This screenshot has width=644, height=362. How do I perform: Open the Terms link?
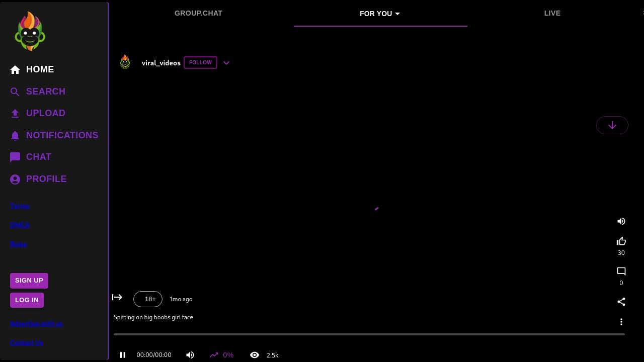coord(20,206)
